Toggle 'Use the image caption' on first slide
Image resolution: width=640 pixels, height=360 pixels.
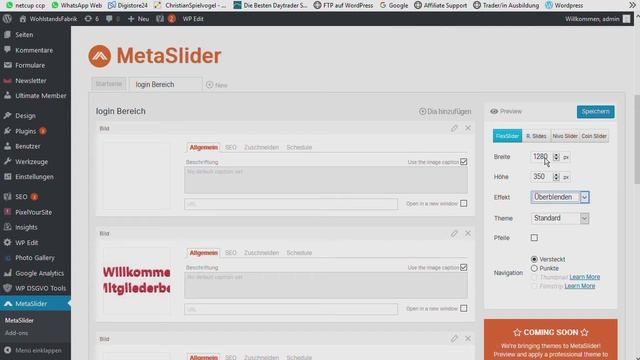(x=464, y=162)
